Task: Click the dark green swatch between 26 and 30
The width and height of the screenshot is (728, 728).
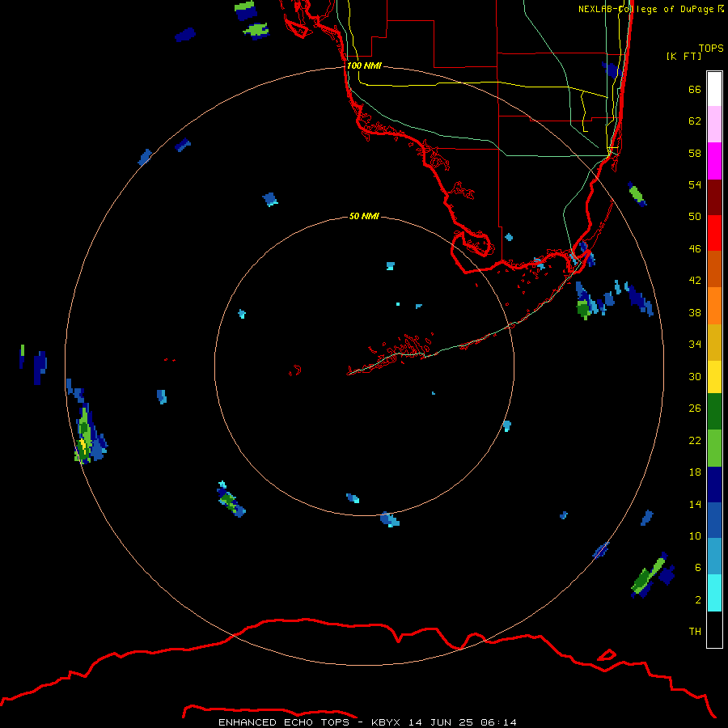Action: 714,412
